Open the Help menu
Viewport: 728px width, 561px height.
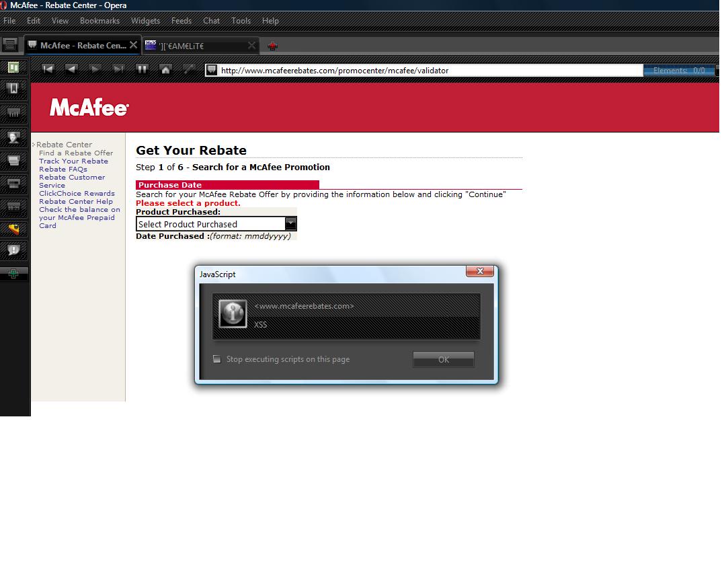click(270, 21)
